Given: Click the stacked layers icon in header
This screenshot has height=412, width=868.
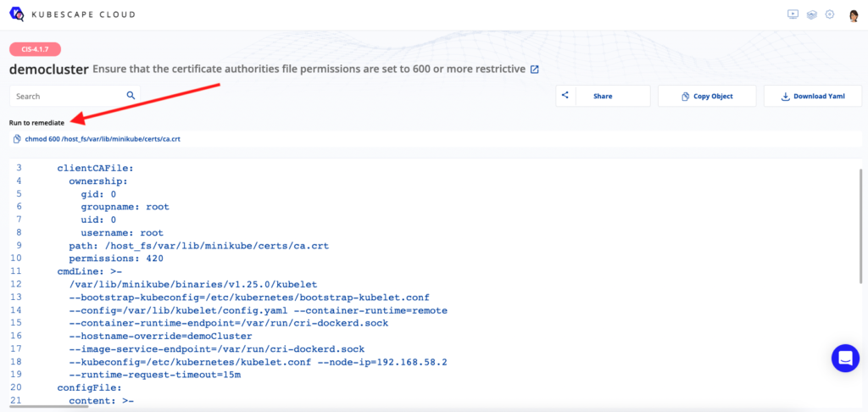Looking at the screenshot, I should [x=811, y=14].
